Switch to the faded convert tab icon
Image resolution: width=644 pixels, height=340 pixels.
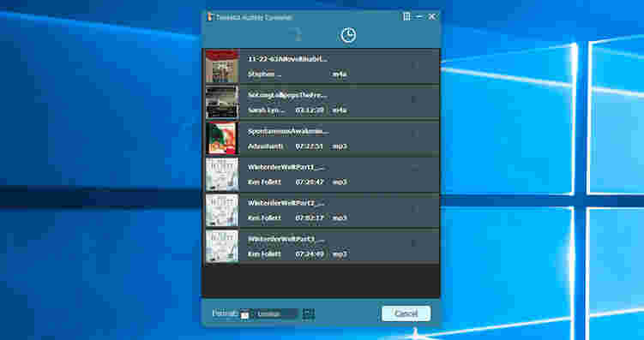pyautogui.click(x=295, y=34)
